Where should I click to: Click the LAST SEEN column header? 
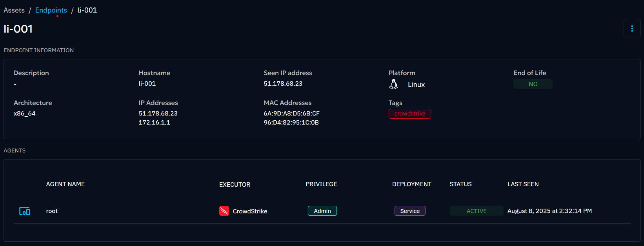[523, 184]
